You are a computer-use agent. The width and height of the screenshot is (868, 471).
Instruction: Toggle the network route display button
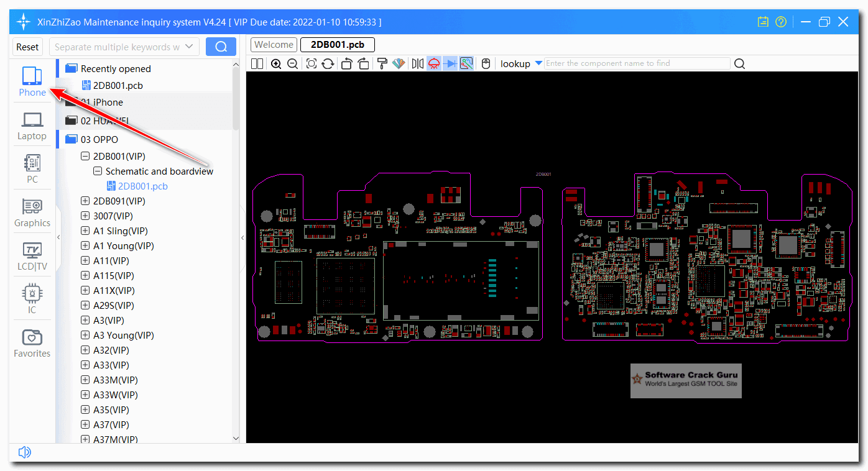tap(466, 63)
